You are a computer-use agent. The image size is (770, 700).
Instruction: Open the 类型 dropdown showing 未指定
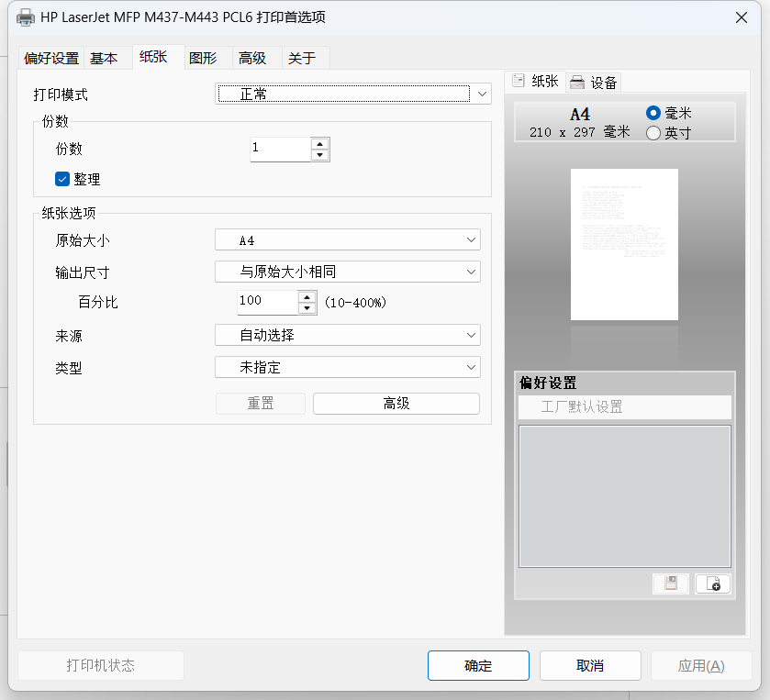(x=471, y=366)
